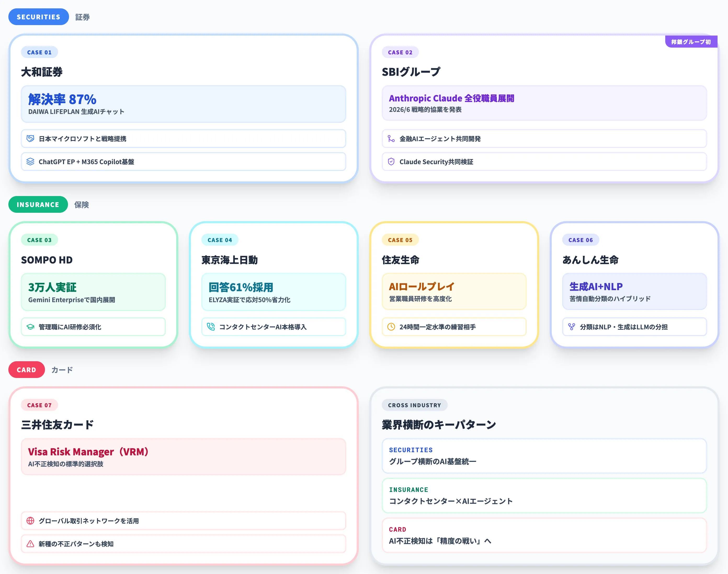The width and height of the screenshot is (728, 574).
Task: Select the SECURITIES section pill
Action: (39, 17)
